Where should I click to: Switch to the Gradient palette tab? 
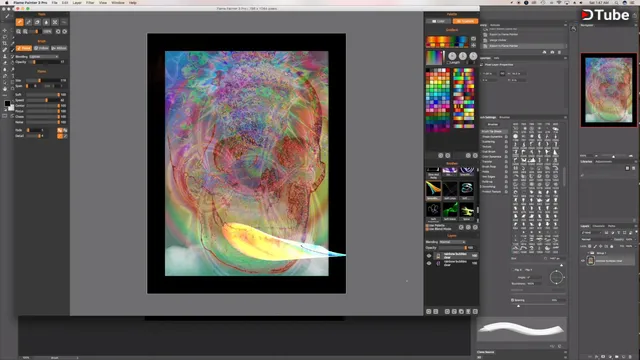coord(465,21)
